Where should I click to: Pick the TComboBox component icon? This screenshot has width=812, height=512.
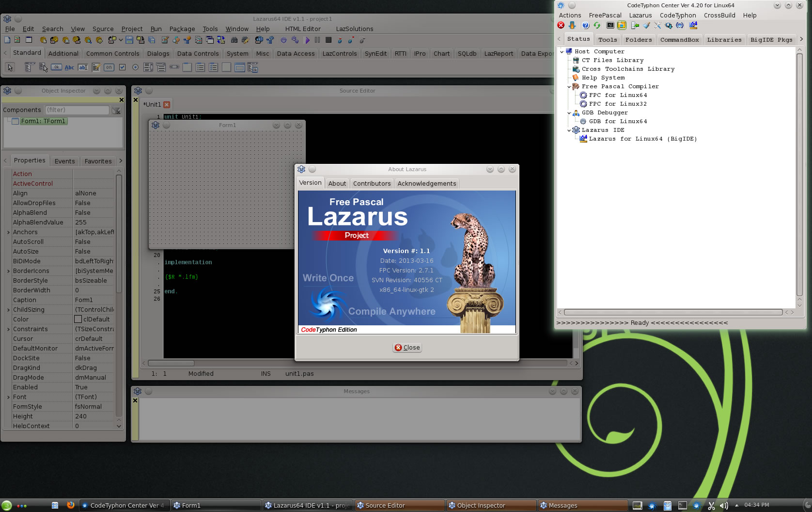(x=161, y=67)
